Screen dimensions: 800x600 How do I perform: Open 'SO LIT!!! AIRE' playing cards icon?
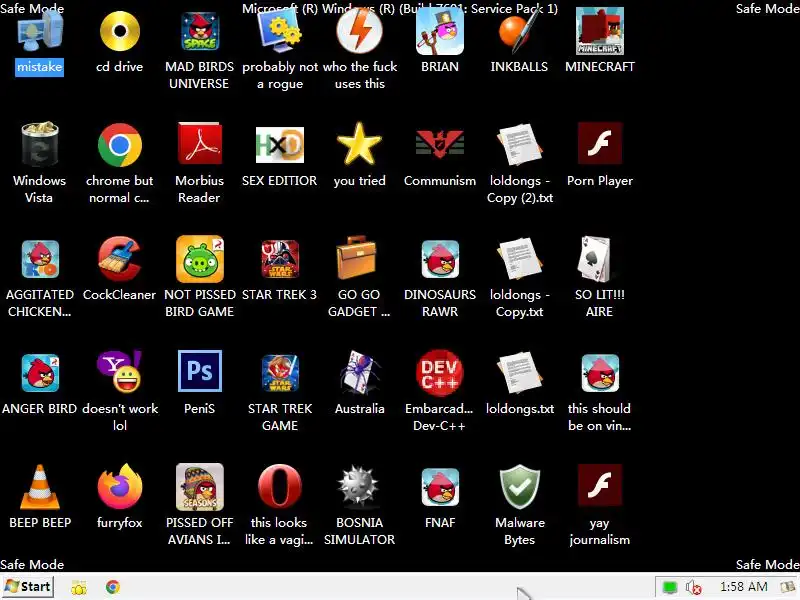(x=595, y=259)
